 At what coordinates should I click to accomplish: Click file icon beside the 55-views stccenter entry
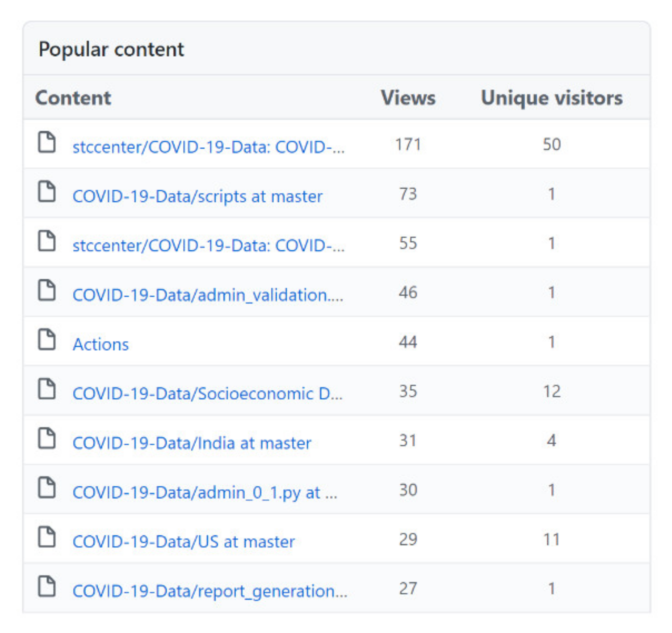(46, 241)
